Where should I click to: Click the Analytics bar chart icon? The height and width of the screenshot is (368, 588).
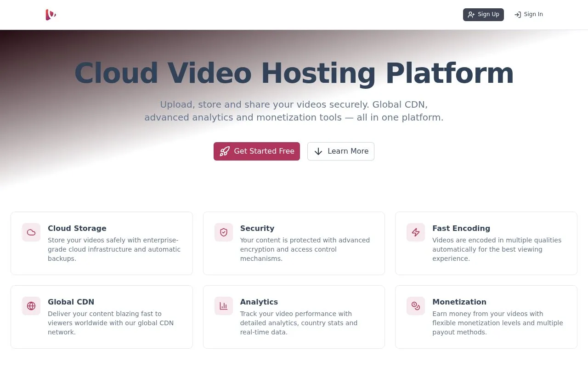[224, 306]
